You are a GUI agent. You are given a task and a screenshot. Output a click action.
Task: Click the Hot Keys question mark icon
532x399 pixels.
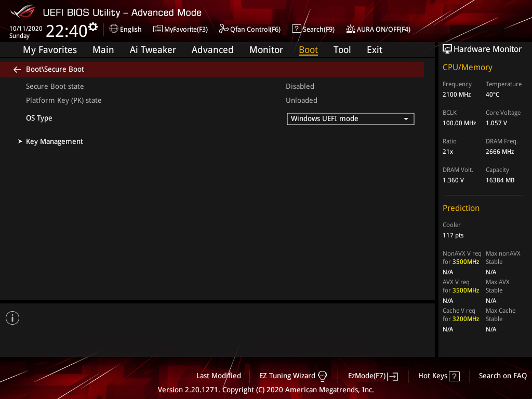(454, 376)
